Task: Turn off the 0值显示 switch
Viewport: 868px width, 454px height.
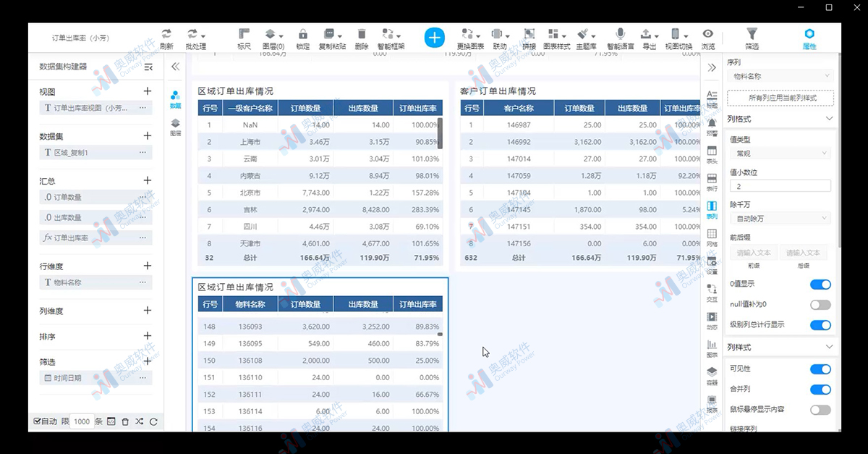Action: coord(820,284)
